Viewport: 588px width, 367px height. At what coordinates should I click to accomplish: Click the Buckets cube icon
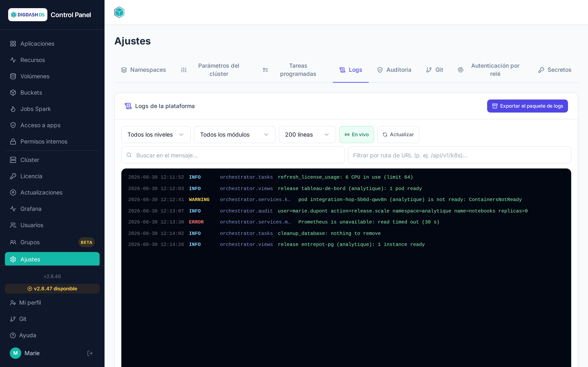coord(13,93)
